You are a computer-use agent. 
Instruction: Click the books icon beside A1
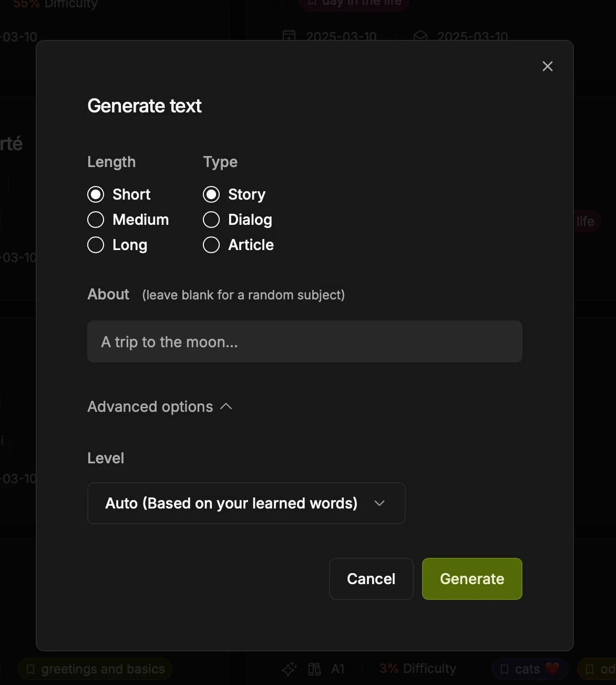(314, 669)
